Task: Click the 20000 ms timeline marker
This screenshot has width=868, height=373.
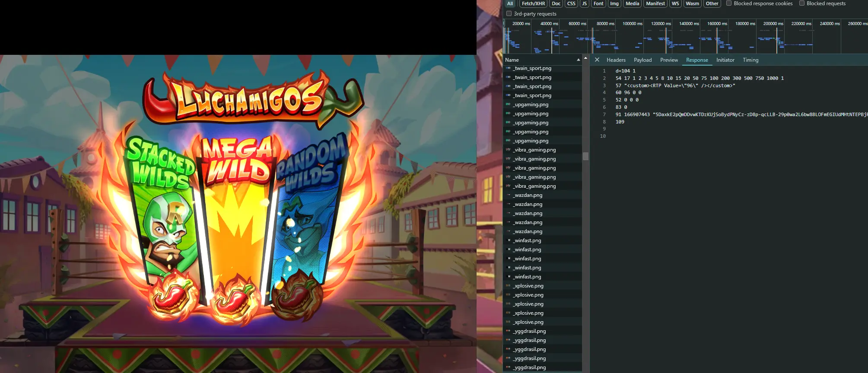Action: pos(521,23)
